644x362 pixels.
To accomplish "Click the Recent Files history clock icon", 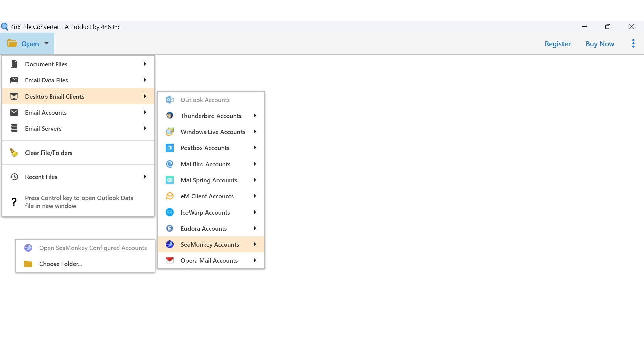I will click(x=14, y=177).
